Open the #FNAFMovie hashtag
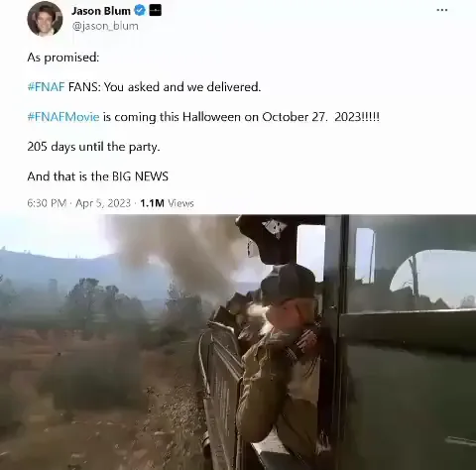 click(63, 117)
